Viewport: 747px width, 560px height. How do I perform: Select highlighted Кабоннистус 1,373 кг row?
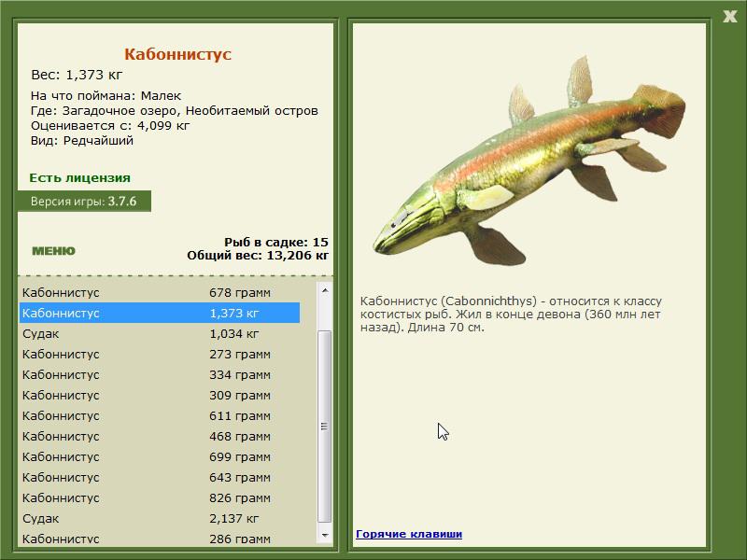click(160, 313)
